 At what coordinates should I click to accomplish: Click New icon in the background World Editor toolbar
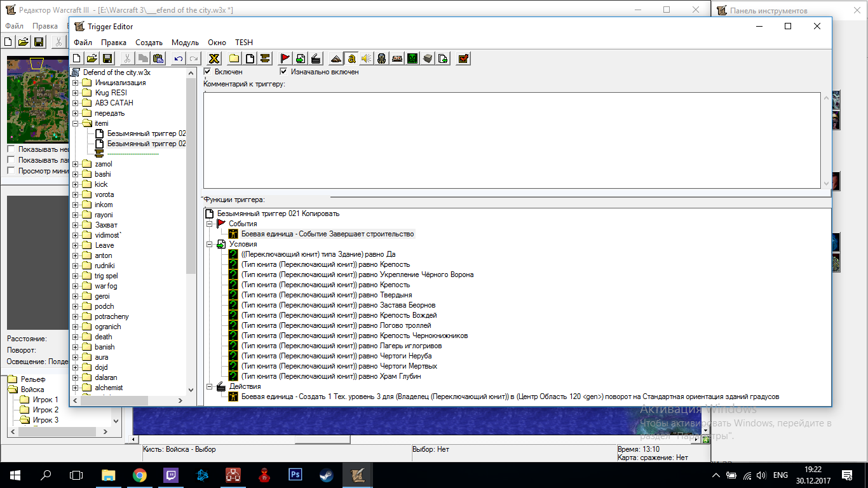(x=9, y=42)
